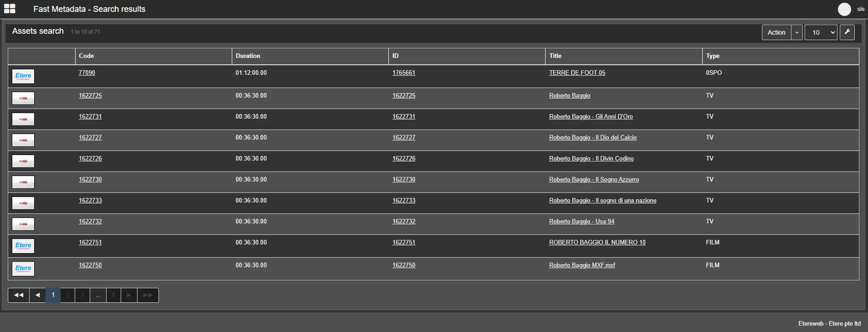Select page 2 in pagination
868x332 pixels.
point(68,295)
